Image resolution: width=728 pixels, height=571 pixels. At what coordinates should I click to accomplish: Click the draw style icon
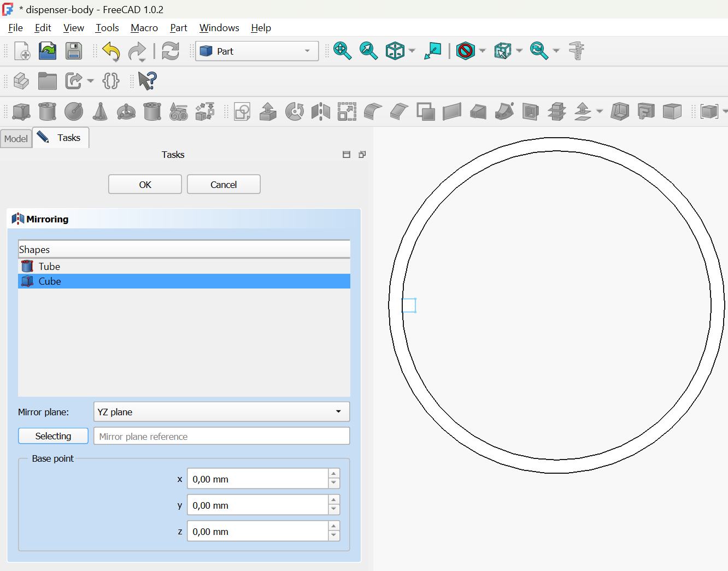click(x=465, y=51)
